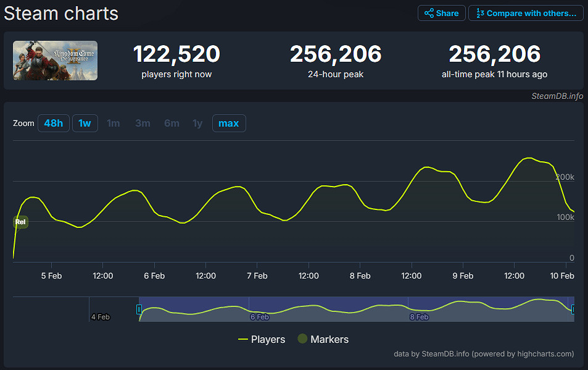Select the 1w zoom range
Image resolution: width=588 pixels, height=370 pixels.
(85, 124)
